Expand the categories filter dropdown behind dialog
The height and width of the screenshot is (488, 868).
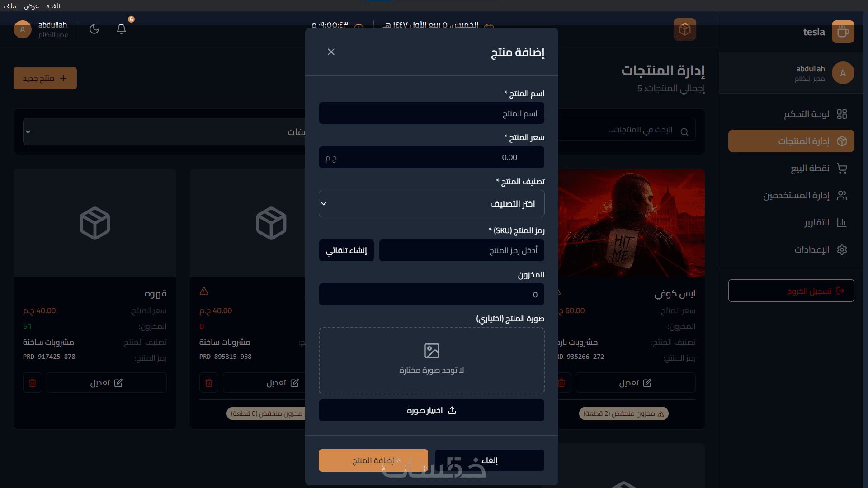click(165, 132)
